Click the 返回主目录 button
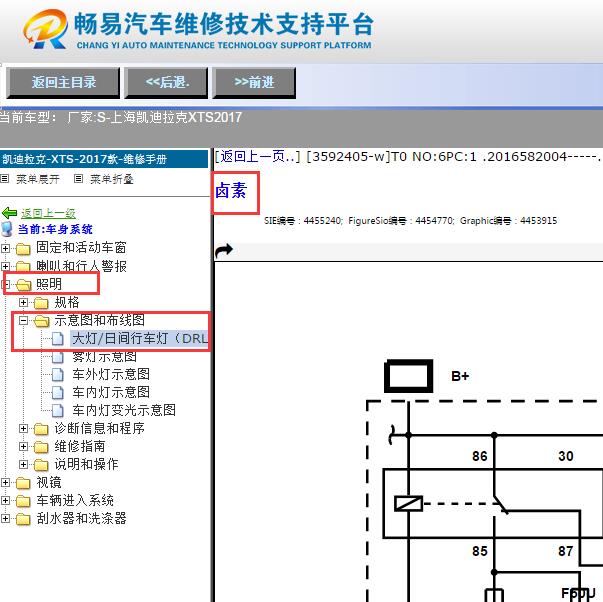 click(63, 82)
